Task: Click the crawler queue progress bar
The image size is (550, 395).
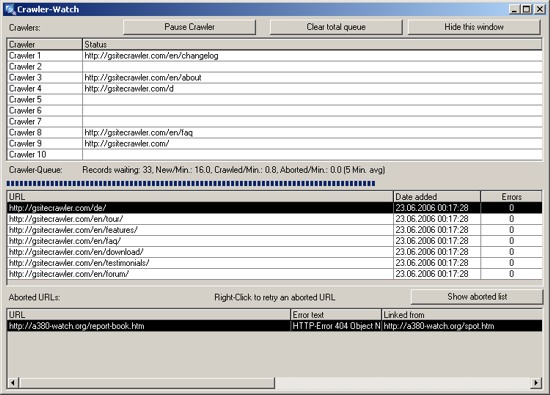Action: [x=191, y=183]
